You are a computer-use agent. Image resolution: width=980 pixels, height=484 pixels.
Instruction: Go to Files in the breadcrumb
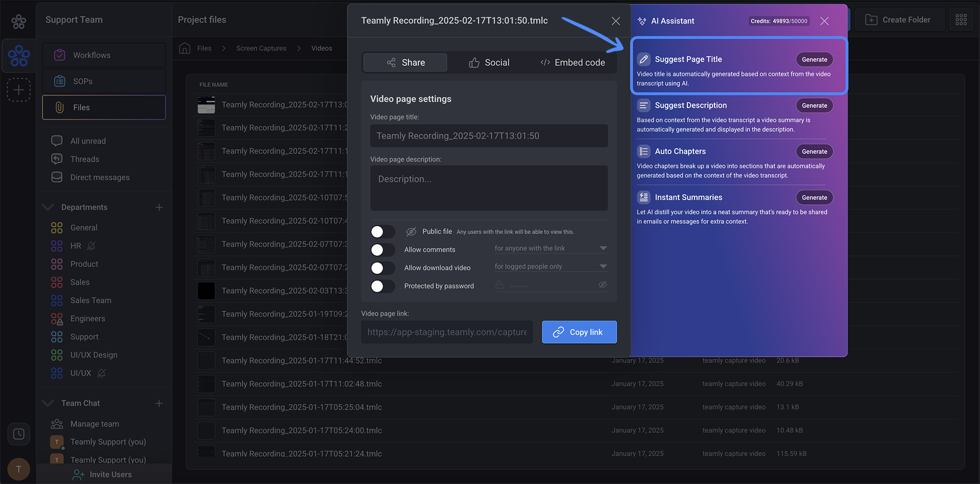pyautogui.click(x=204, y=48)
